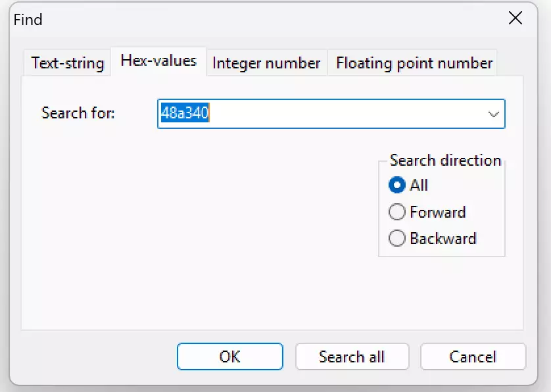Click the dialog footer left of OK
This screenshot has height=392, width=551.
coord(92,356)
